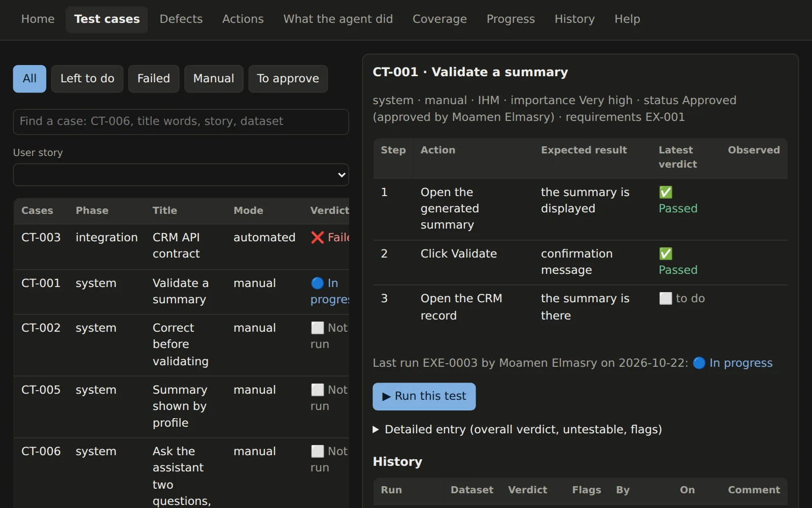The width and height of the screenshot is (812, 508).
Task: Open case CT-003 row
Action: [181, 246]
